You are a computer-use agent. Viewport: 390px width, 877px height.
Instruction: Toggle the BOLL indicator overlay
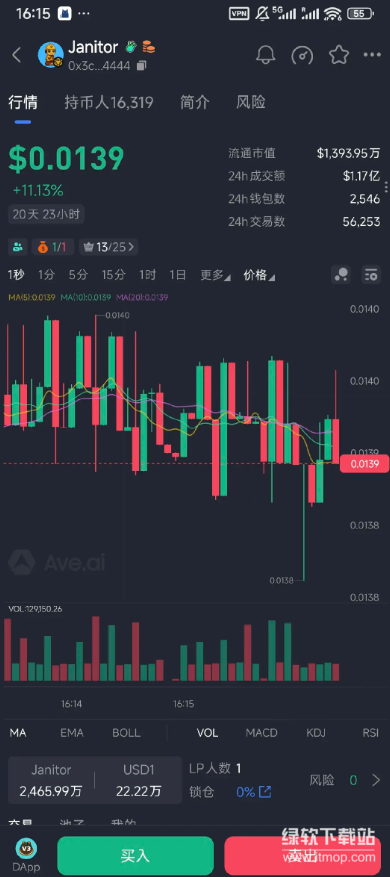126,733
